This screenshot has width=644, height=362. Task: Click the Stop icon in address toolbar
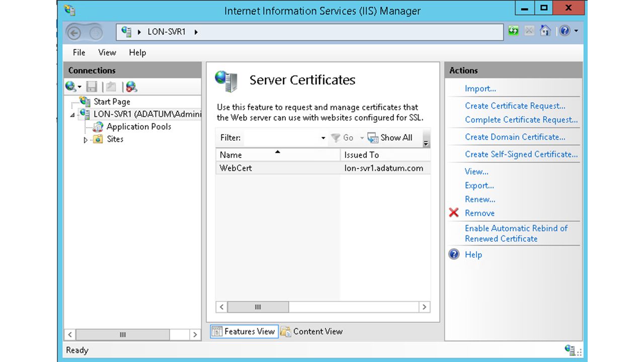coord(529,31)
